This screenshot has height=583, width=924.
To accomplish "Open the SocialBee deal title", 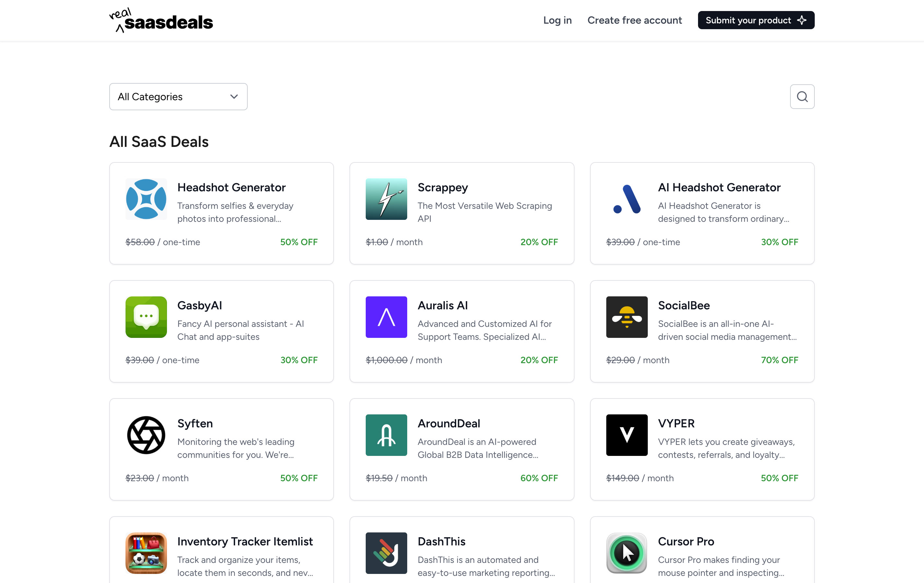I will coord(683,305).
